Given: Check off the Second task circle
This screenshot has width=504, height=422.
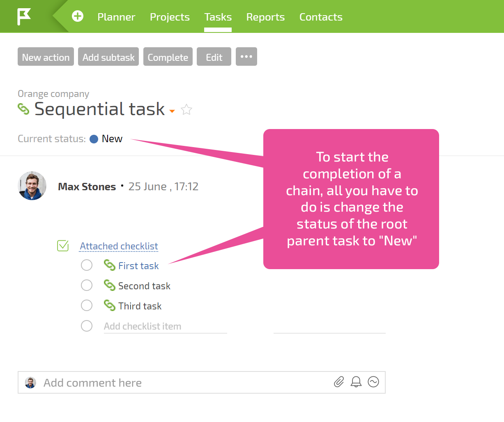Looking at the screenshot, I should (x=87, y=285).
